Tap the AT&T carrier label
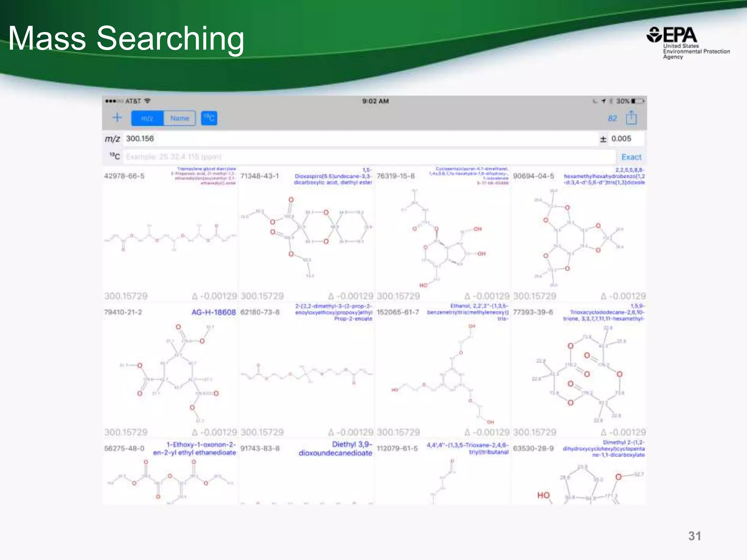The width and height of the screenshot is (747, 560). [x=133, y=101]
